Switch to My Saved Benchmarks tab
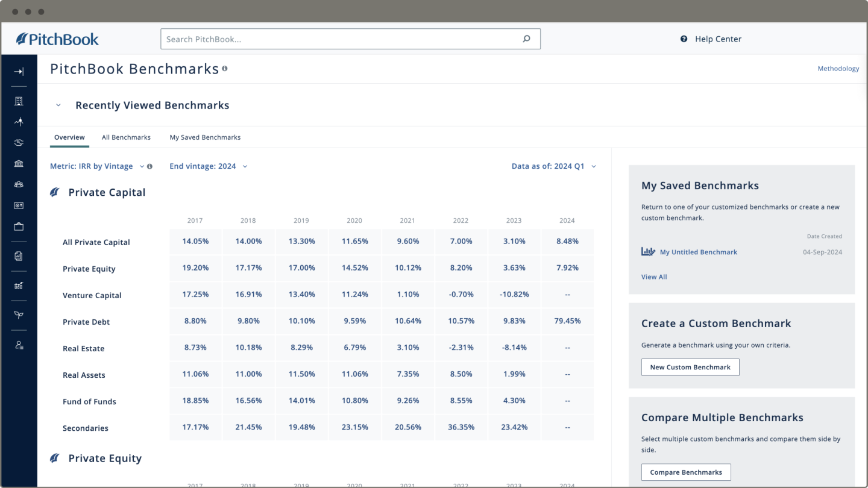This screenshot has height=488, width=868. [x=205, y=137]
